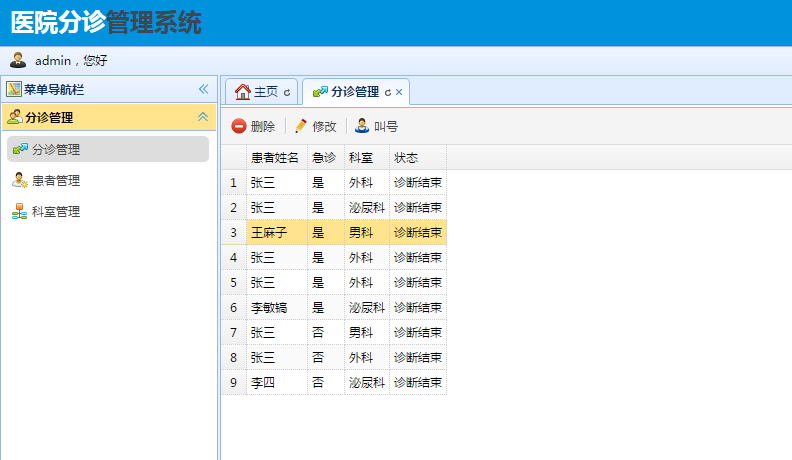Click 泌尿科 in the 李敏镐 row
The width and height of the screenshot is (792, 460).
[367, 308]
